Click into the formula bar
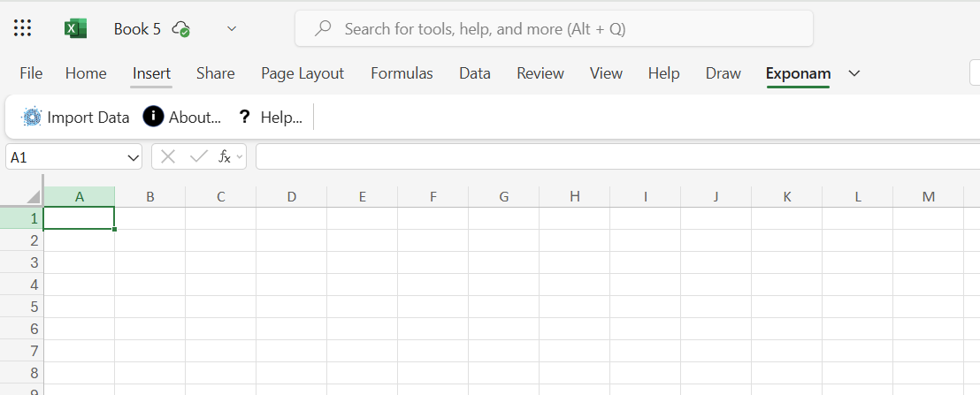 [x=617, y=156]
